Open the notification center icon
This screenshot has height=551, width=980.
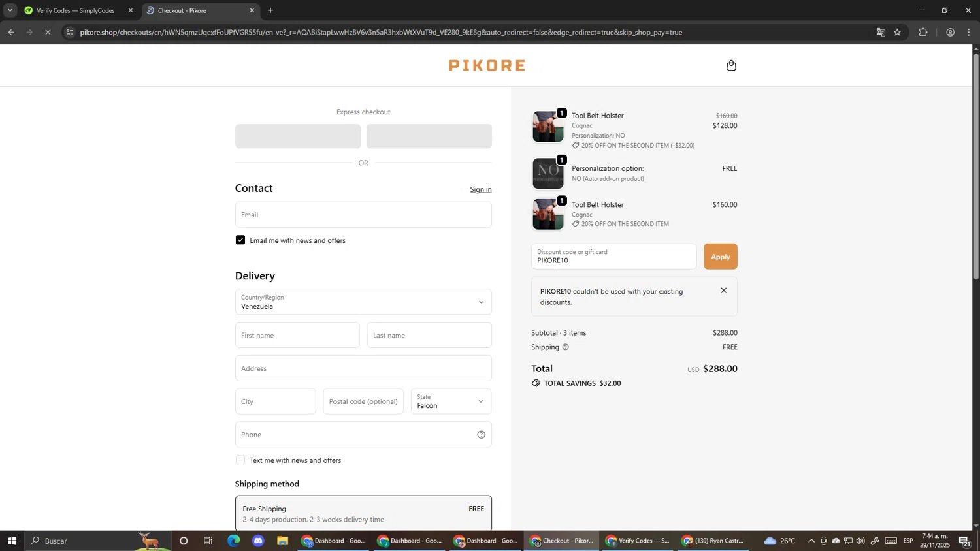click(965, 541)
